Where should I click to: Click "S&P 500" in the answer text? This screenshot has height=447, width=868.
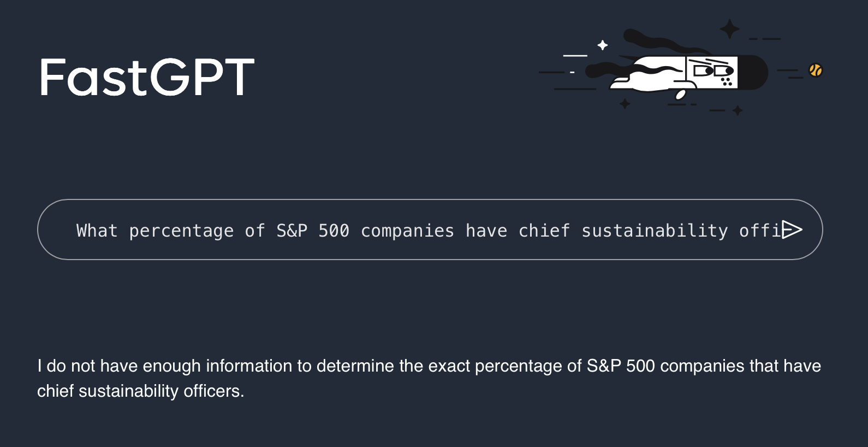click(x=620, y=366)
